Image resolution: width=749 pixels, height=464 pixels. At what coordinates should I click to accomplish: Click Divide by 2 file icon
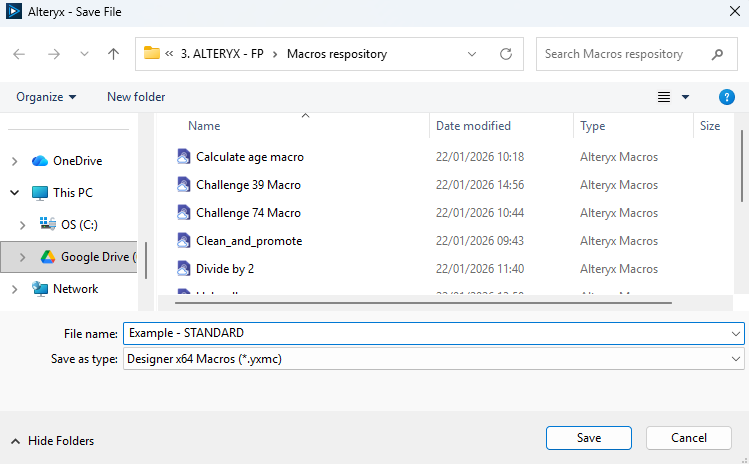pos(183,269)
